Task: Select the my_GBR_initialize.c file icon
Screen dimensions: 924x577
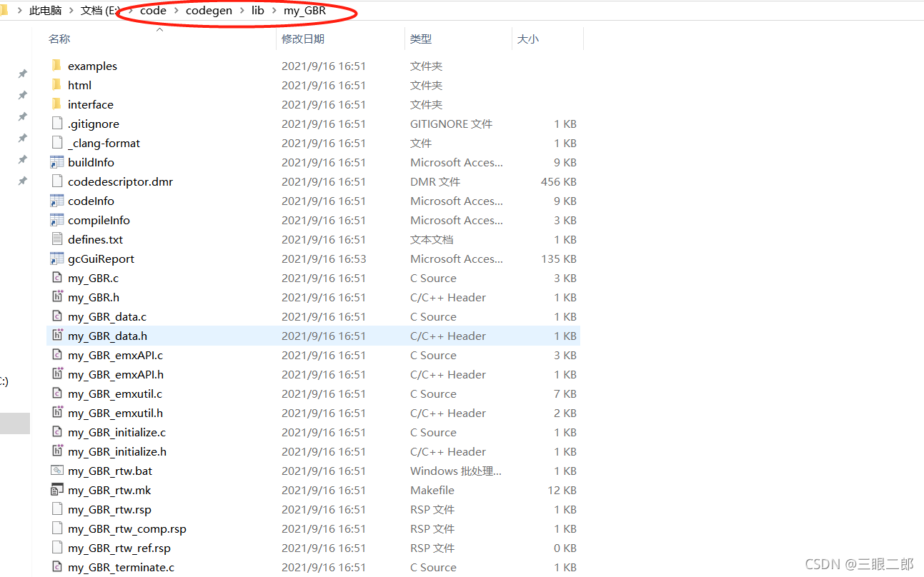Action: coord(57,432)
